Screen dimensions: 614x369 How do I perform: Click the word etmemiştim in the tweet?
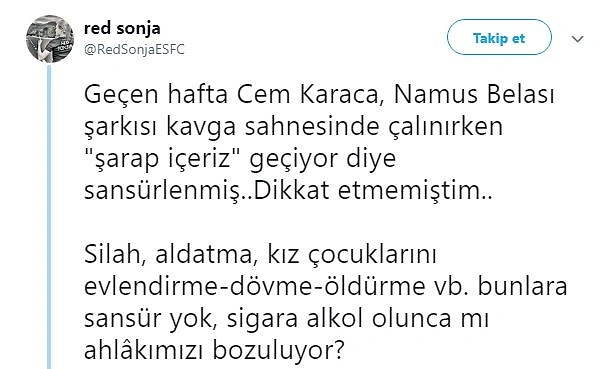[x=409, y=191]
